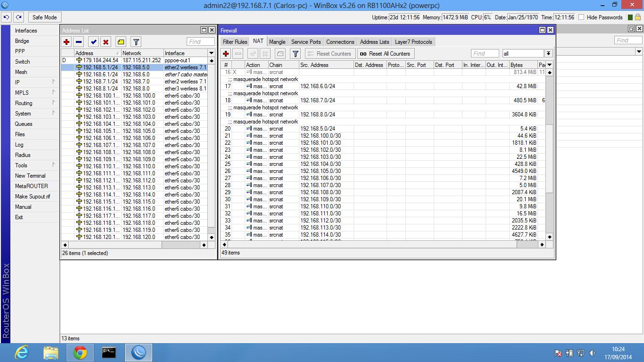Open the Connections tab
This screenshot has height=362, width=644.
point(340,42)
